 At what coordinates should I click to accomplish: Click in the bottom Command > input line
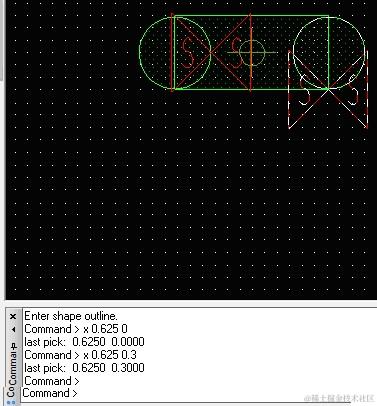pyautogui.click(x=186, y=393)
